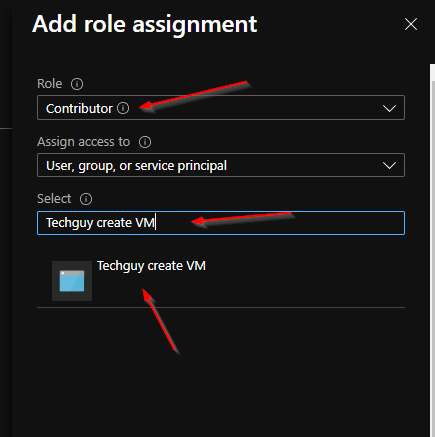Viewport: 435px width, 437px height.
Task: Click the Assign access to field label
Action: 83,142
